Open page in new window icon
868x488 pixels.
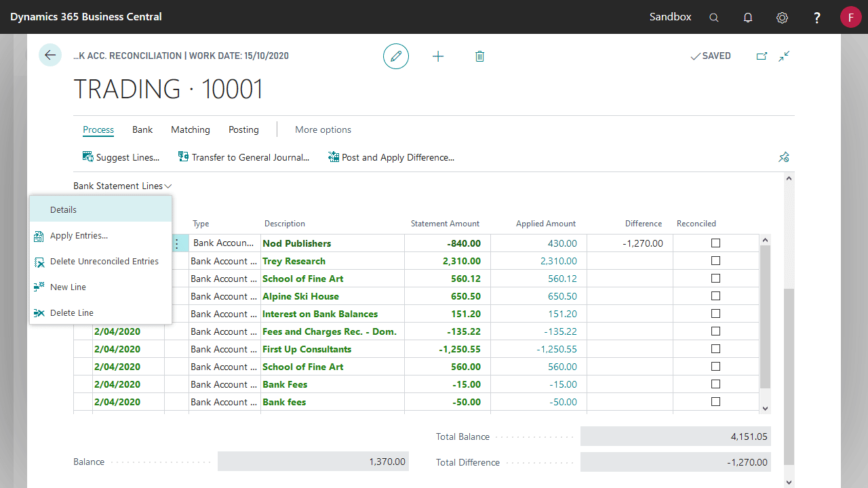(762, 56)
